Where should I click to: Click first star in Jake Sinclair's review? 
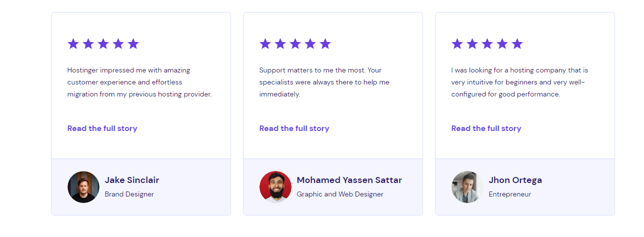[x=73, y=44]
